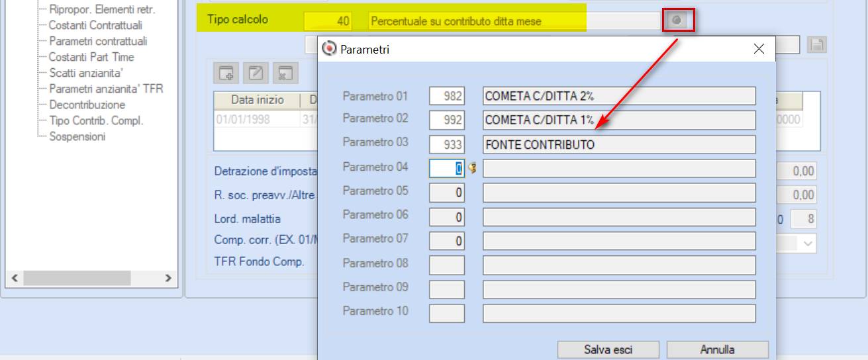Open parameters button next to Tipo calcolo

click(x=677, y=21)
